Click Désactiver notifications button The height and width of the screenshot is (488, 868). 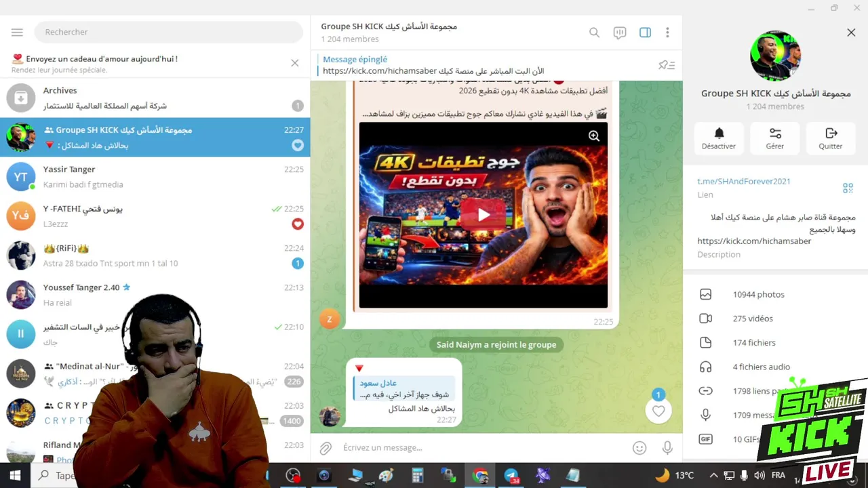[719, 138]
